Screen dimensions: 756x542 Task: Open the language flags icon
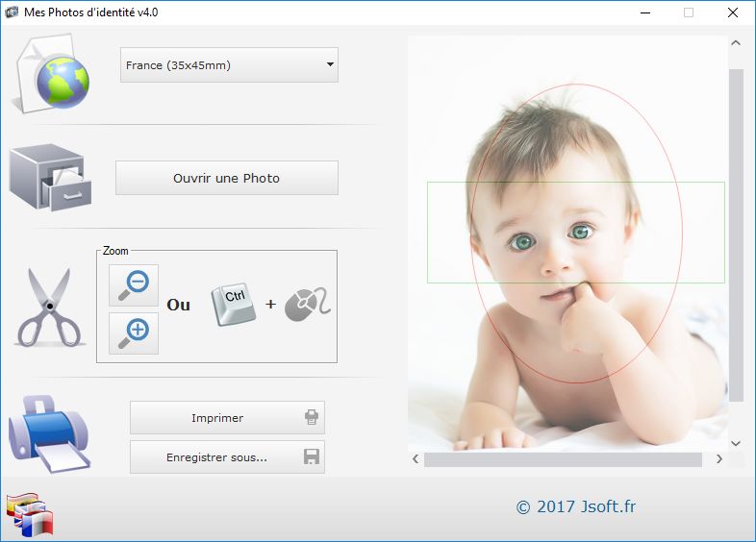[30, 514]
